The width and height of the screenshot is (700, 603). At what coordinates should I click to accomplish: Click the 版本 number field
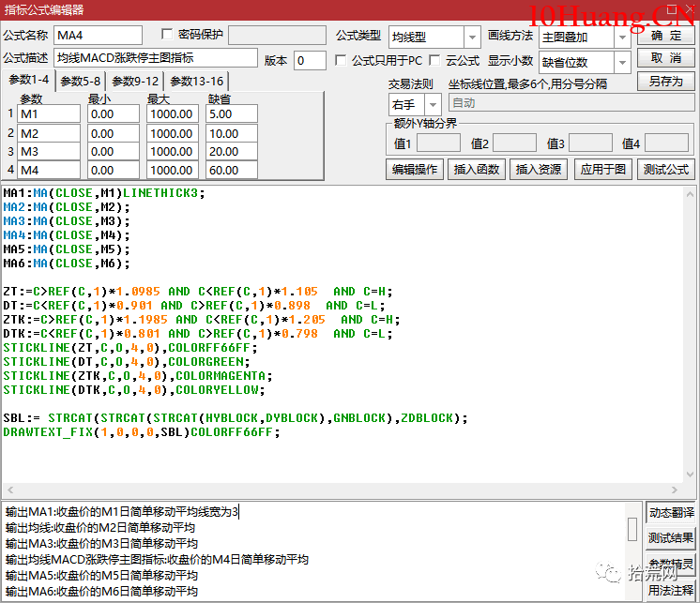coord(310,60)
